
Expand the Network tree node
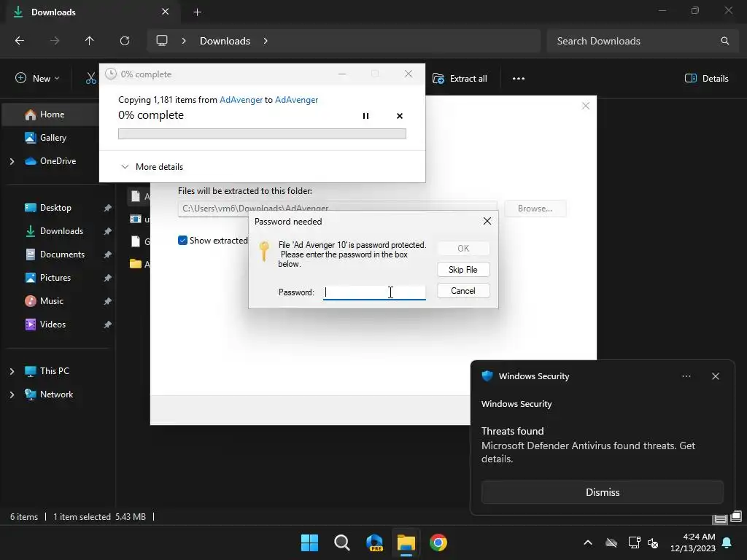12,394
